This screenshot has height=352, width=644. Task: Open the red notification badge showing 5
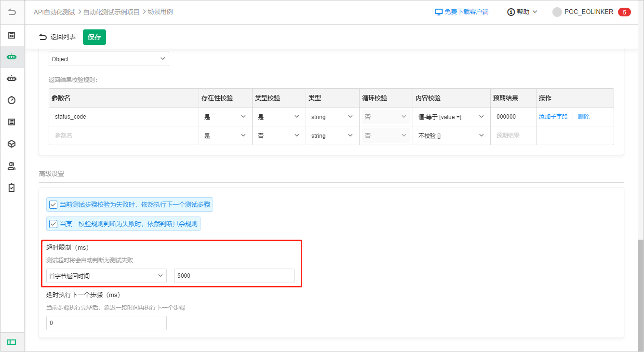624,12
